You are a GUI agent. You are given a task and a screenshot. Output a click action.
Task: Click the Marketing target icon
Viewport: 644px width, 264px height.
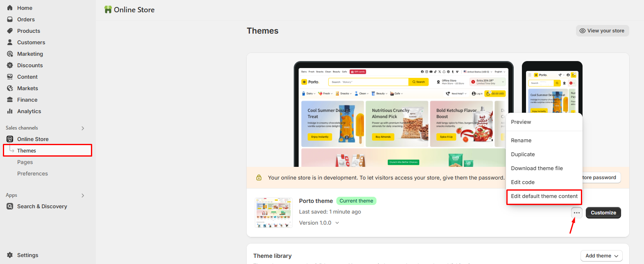pos(10,54)
